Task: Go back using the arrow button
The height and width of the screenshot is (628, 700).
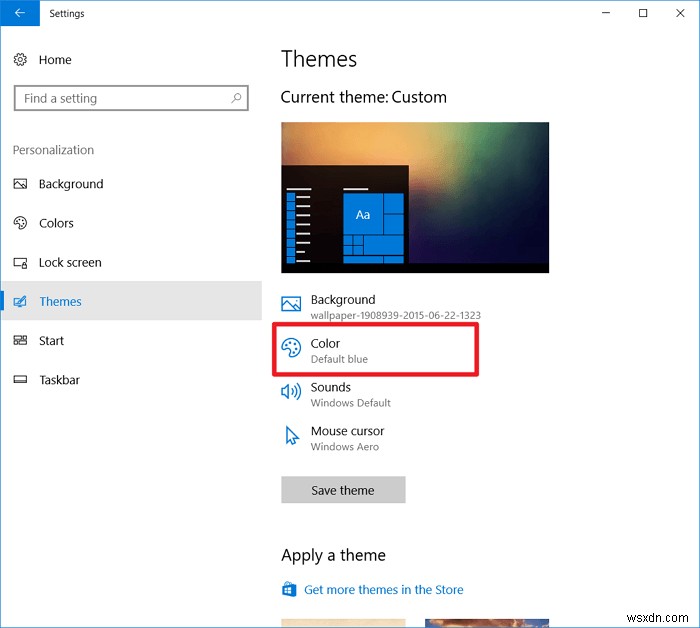Action: (x=20, y=13)
